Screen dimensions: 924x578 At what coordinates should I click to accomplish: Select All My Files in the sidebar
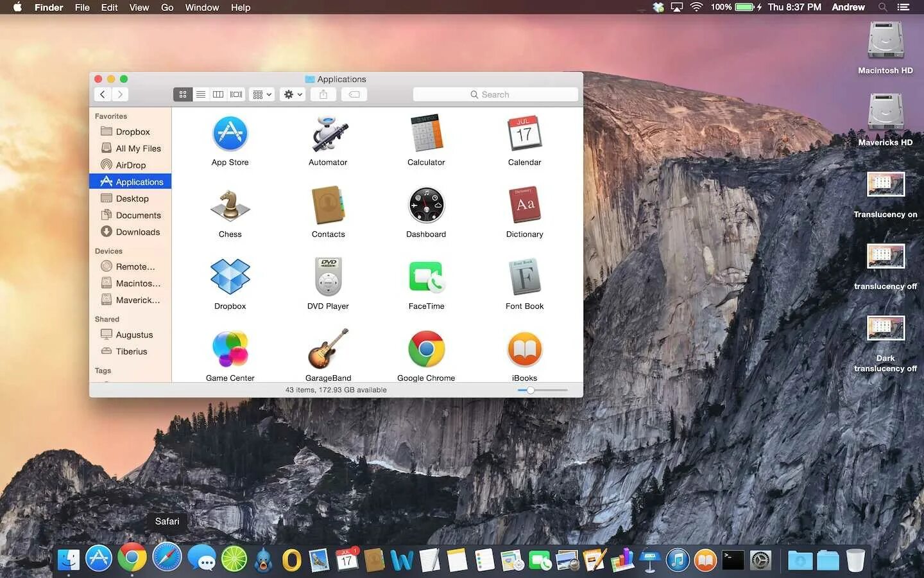pos(130,148)
